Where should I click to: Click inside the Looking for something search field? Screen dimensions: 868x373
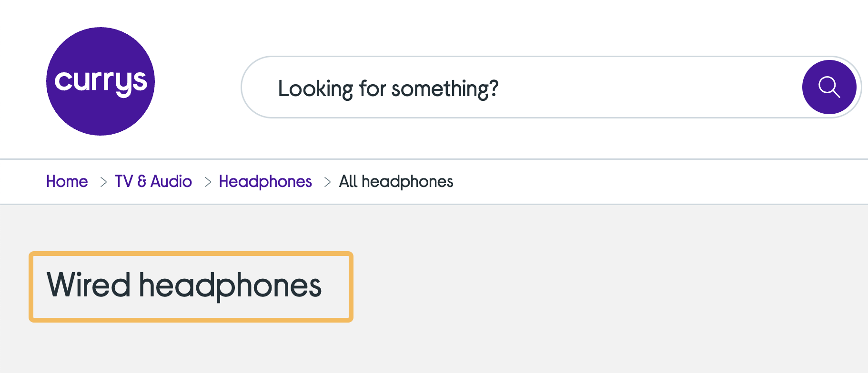coord(429,87)
